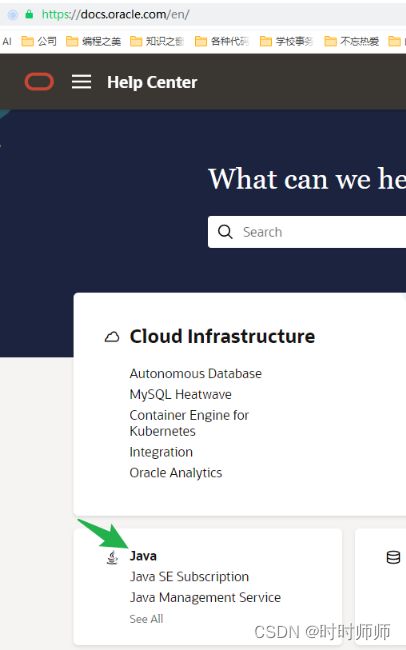Open the Java heading link

[x=143, y=556]
